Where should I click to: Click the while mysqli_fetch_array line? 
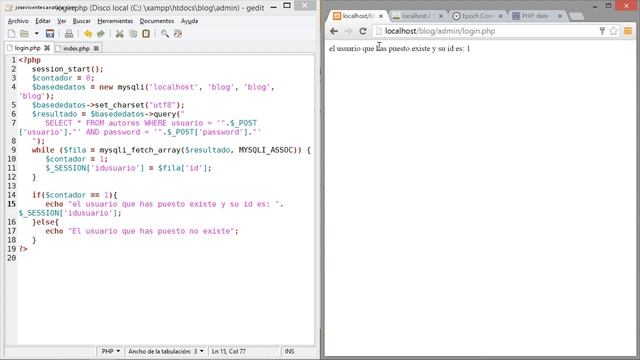pyautogui.click(x=171, y=150)
